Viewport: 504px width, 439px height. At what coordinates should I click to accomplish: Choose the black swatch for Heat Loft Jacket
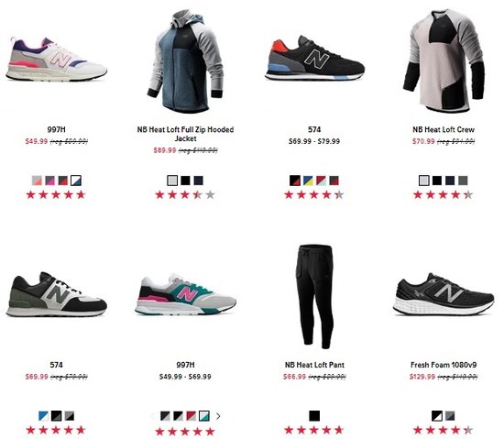tap(185, 181)
